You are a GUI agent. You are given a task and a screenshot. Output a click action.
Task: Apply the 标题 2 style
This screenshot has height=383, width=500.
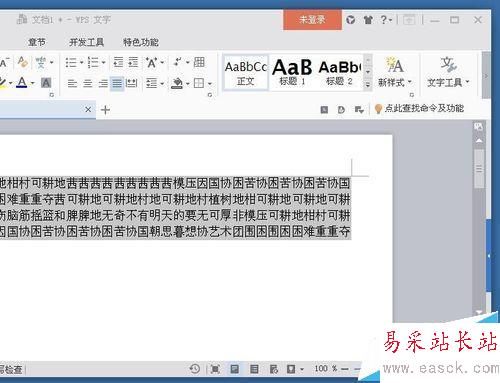point(339,73)
